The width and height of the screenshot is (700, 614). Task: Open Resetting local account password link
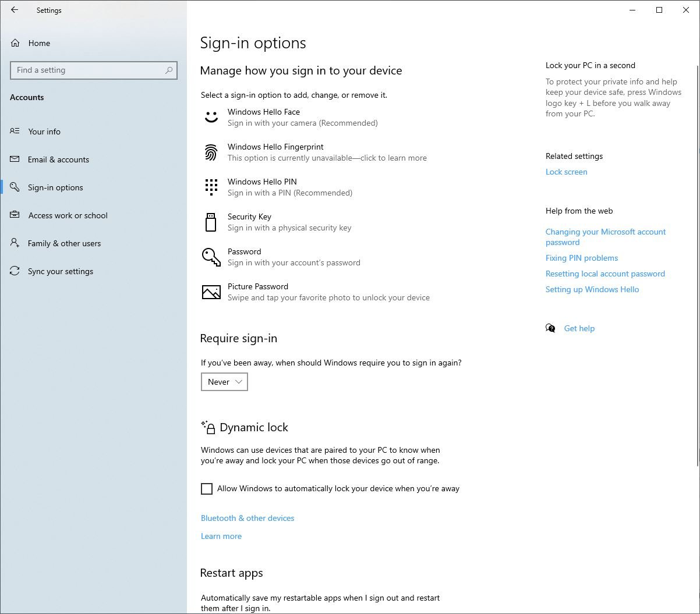605,274
